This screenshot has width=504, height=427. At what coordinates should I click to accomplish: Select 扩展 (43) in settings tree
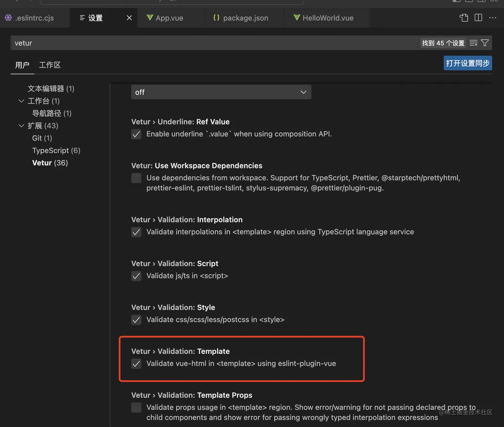tap(43, 126)
